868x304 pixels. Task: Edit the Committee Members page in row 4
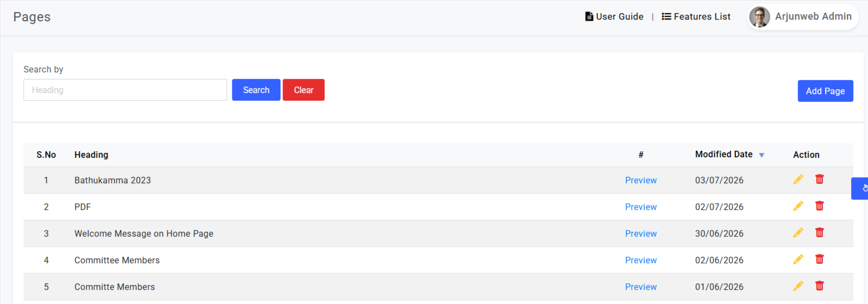798,259
